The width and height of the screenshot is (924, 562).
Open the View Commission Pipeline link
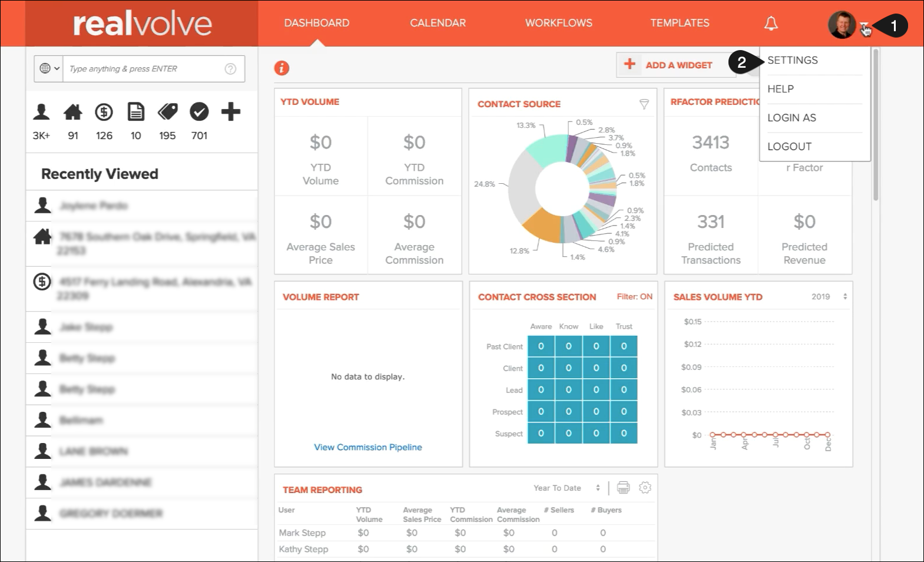click(x=367, y=447)
